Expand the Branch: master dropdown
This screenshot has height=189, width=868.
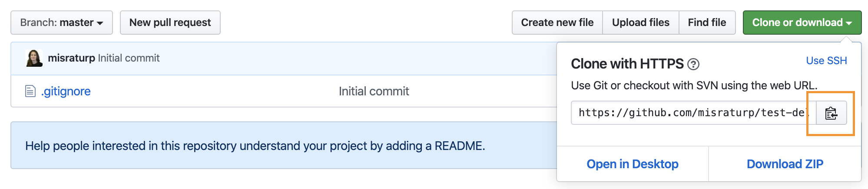62,23
